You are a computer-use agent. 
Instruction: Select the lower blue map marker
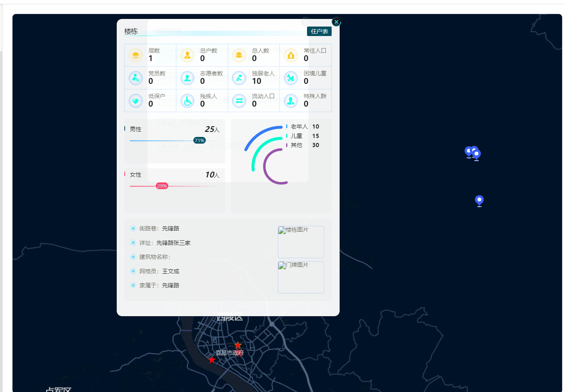click(479, 201)
